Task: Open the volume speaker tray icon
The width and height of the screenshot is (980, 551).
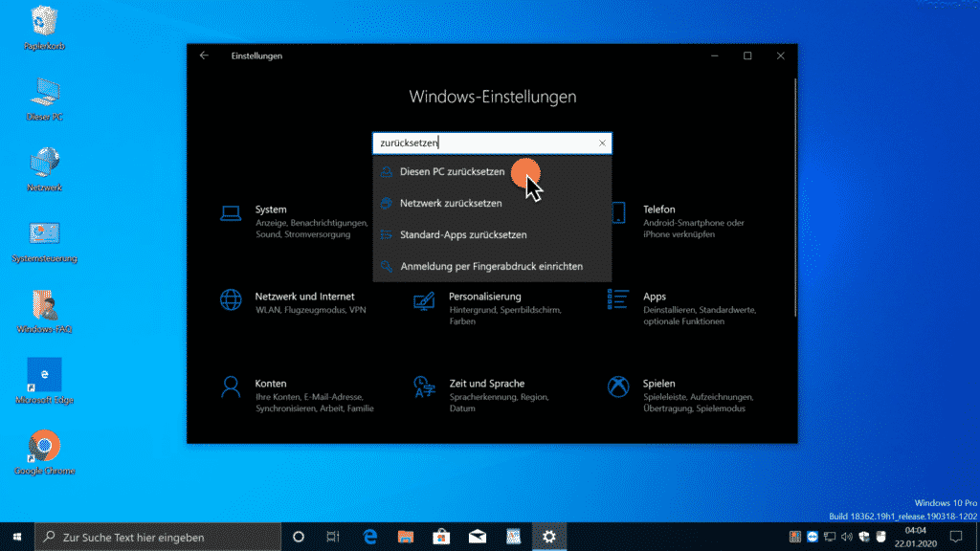Action: [x=847, y=537]
